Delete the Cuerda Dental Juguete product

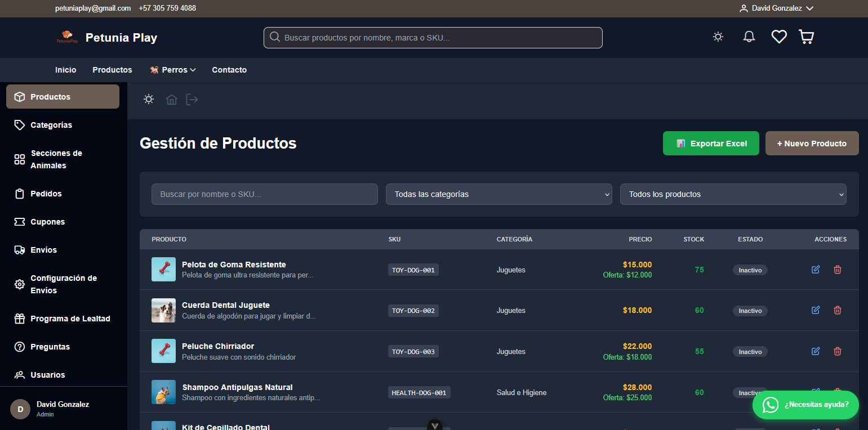[837, 310]
